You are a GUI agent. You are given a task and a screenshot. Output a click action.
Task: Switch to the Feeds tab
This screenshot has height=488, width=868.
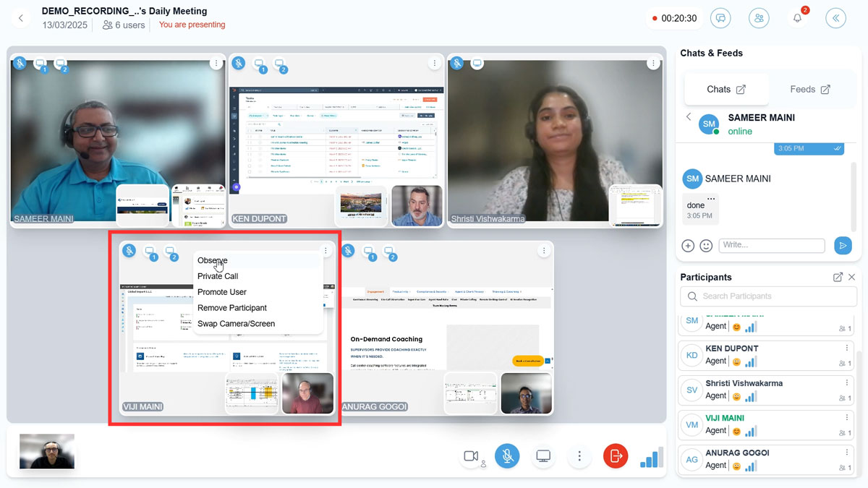click(x=809, y=89)
